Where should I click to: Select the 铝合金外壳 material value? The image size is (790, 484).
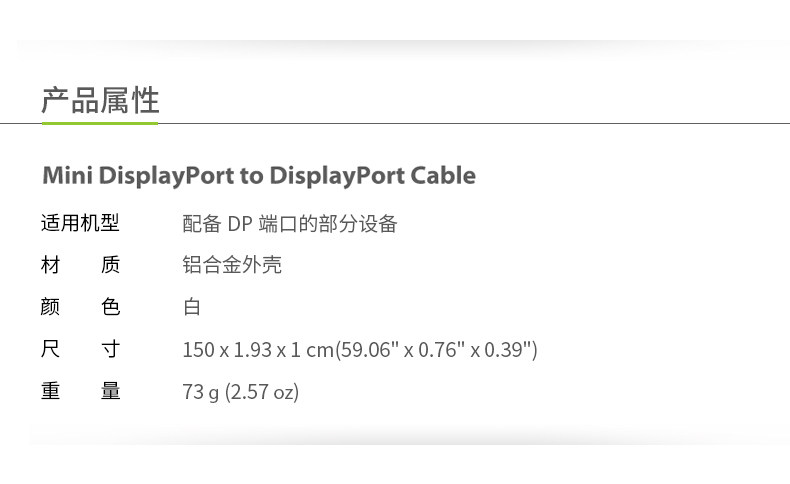tap(232, 265)
